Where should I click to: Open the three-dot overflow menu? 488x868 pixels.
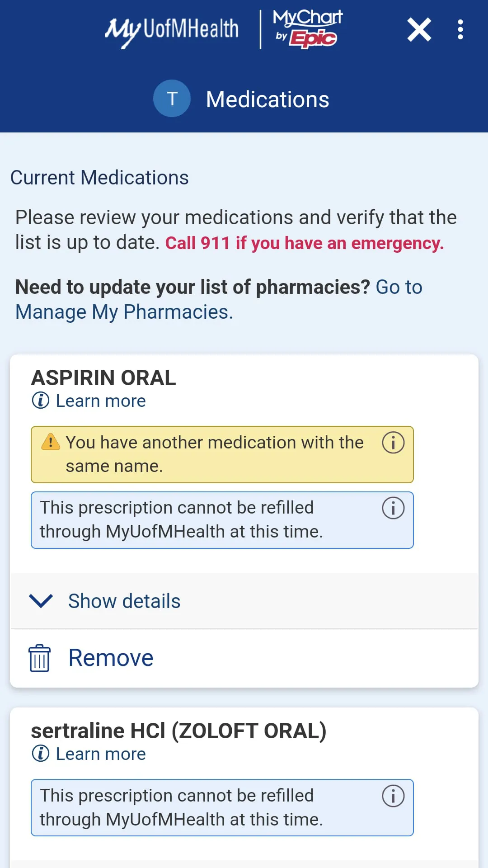pos(460,30)
